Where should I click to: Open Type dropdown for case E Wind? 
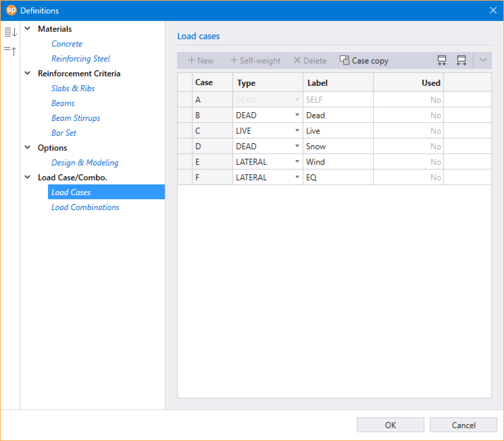pyautogui.click(x=297, y=162)
